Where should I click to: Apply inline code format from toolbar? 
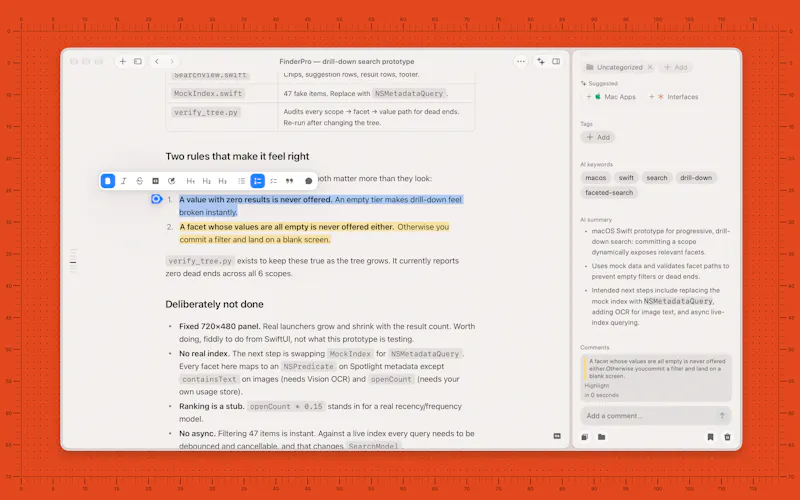click(x=156, y=181)
